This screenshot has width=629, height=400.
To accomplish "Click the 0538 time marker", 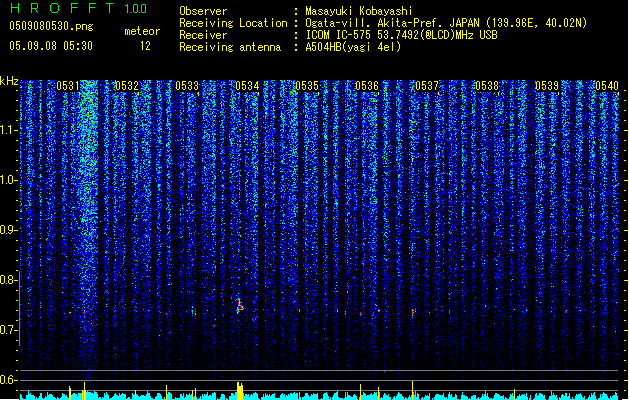I will point(487,85).
